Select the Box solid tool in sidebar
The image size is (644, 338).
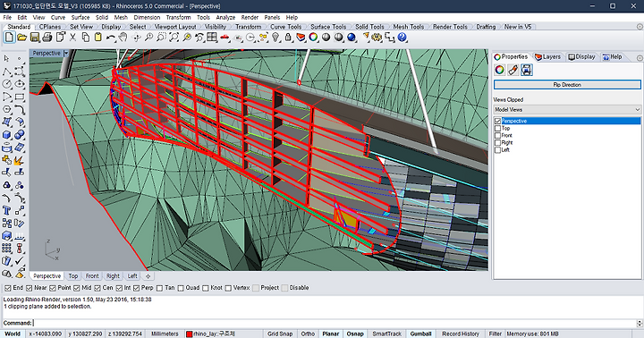[x=7, y=135]
